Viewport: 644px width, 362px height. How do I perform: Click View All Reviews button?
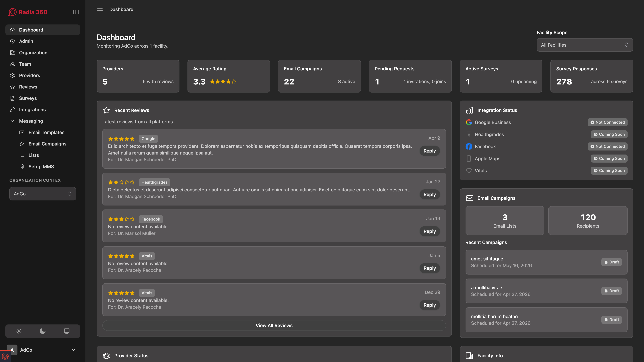tap(274, 325)
